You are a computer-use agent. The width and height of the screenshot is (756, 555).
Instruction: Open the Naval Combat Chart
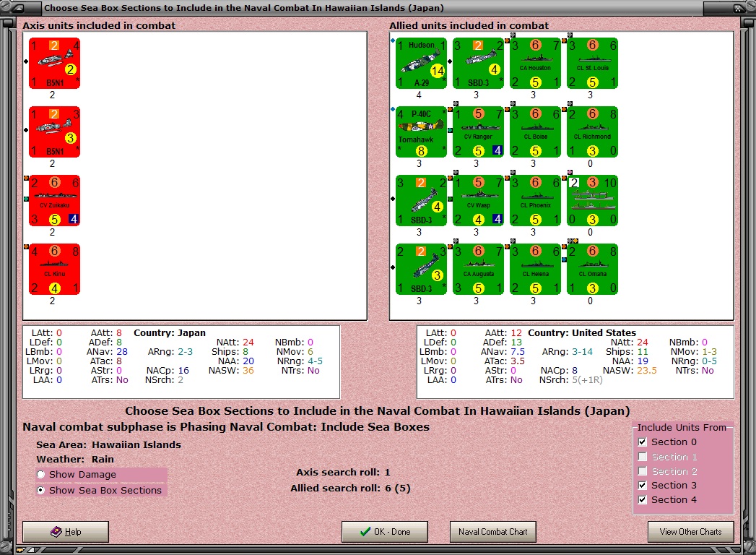point(492,532)
